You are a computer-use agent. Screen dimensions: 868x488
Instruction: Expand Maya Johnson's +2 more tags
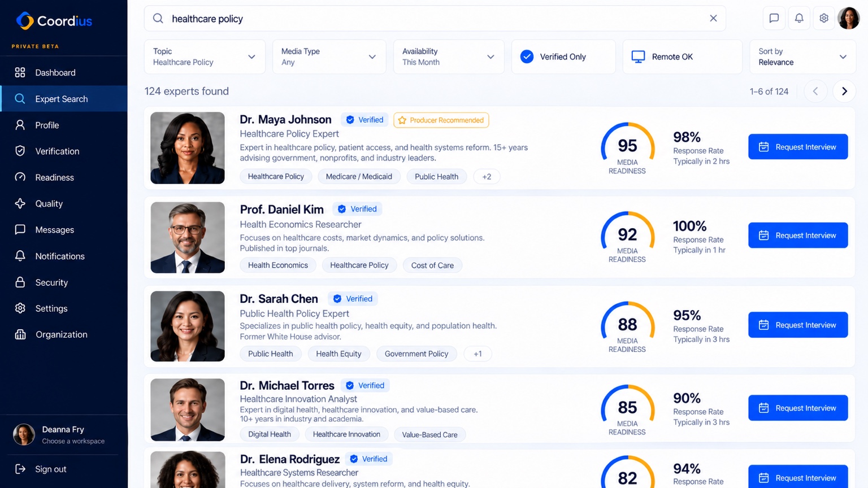[487, 176]
